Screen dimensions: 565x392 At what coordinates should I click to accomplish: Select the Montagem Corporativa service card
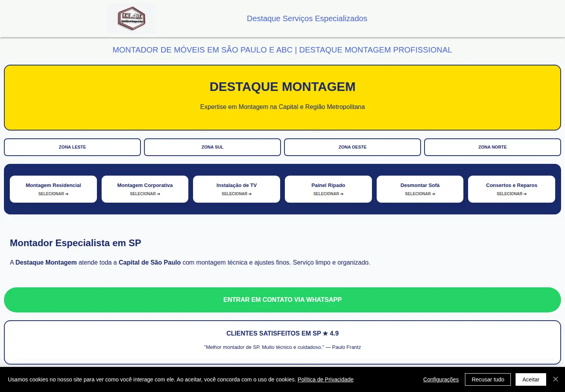coord(145,189)
